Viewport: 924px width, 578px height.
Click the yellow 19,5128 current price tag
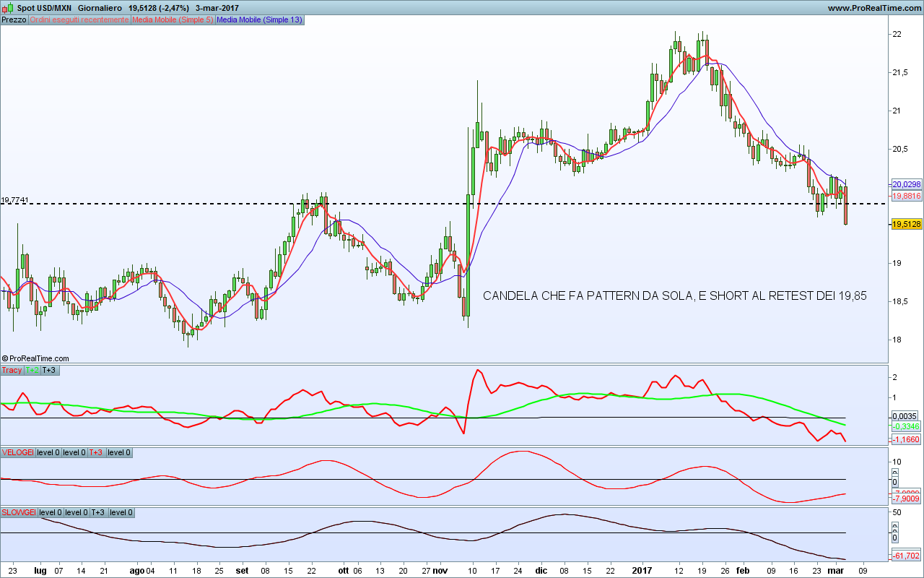[x=907, y=224]
